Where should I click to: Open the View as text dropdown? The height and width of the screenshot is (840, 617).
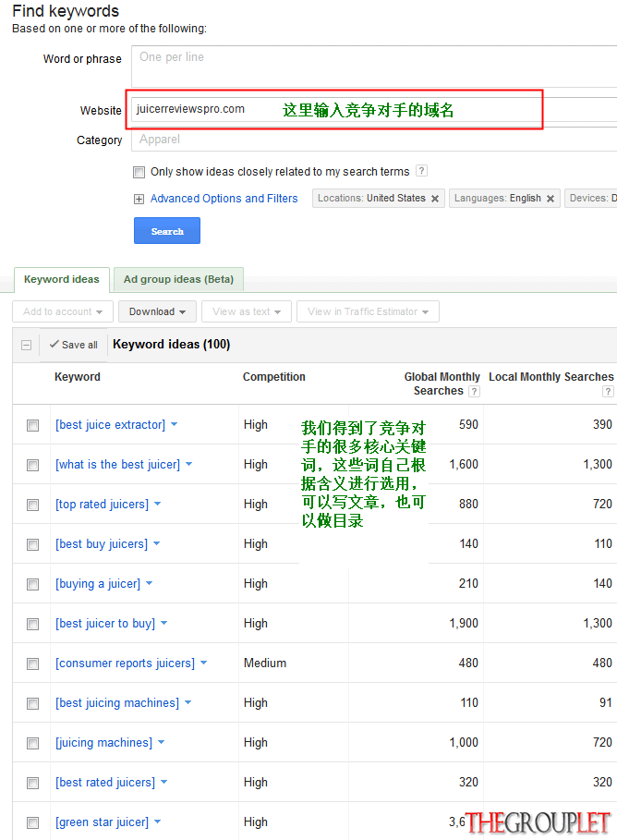click(247, 311)
